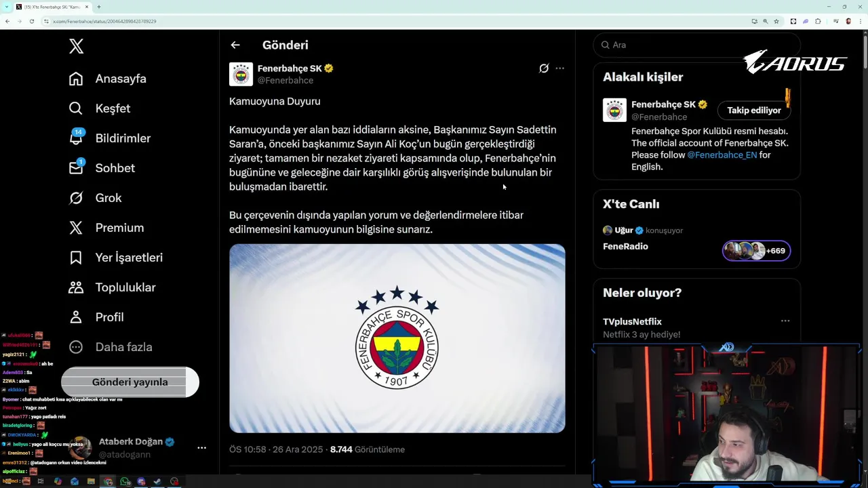The width and height of the screenshot is (868, 488).
Task: Join FeneRadio live space
Action: [x=625, y=246]
